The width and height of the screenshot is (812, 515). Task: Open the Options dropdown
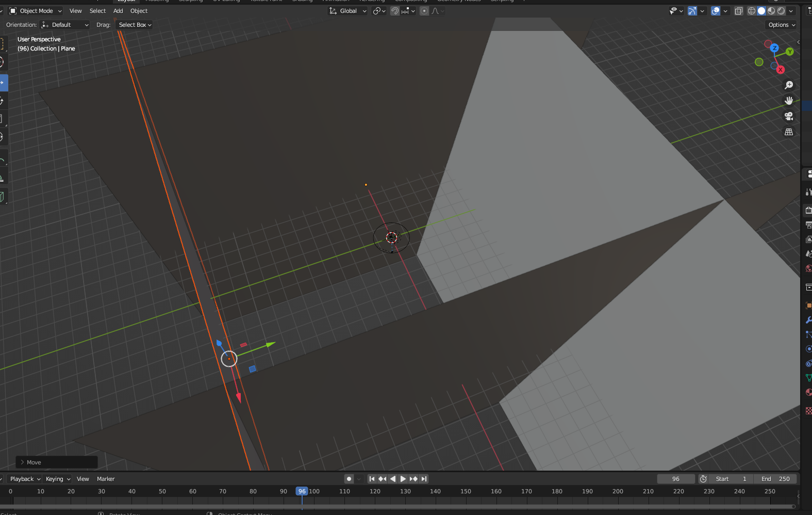click(782, 25)
